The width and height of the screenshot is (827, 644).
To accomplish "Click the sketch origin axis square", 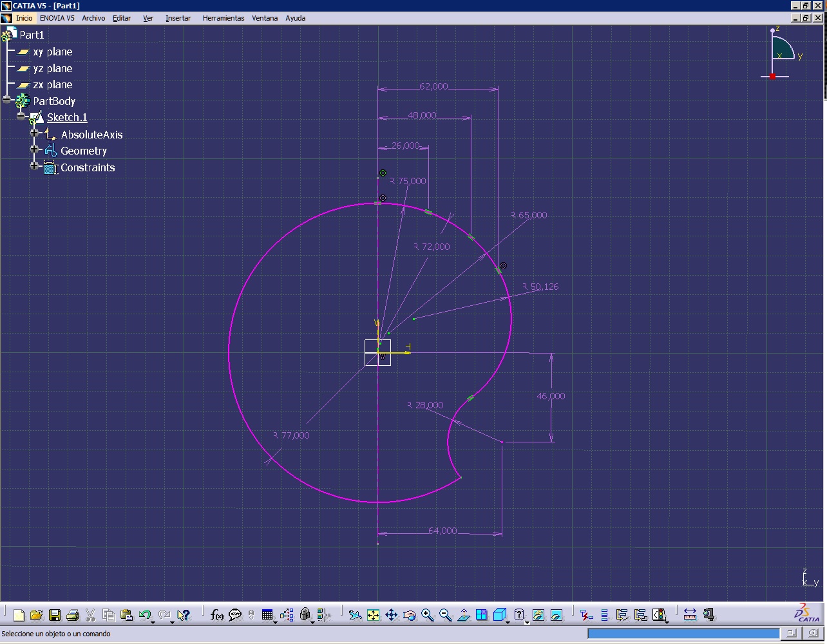I will point(377,352).
